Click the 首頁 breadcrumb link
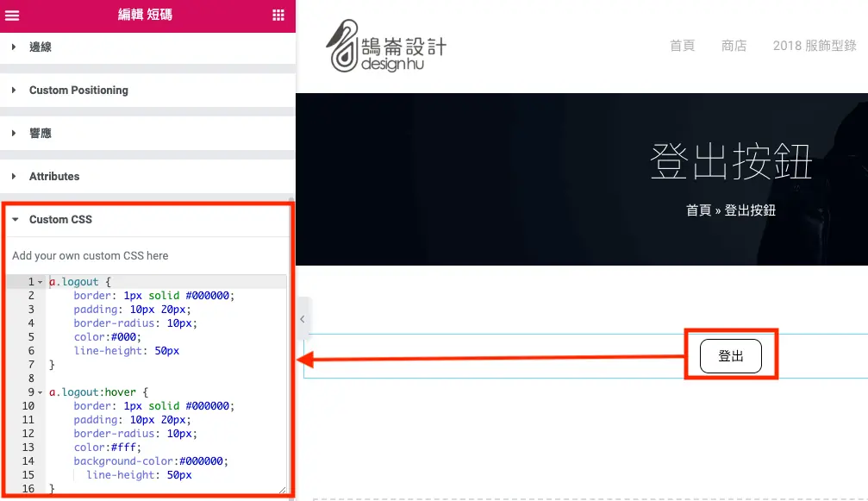868x501 pixels. click(x=698, y=210)
